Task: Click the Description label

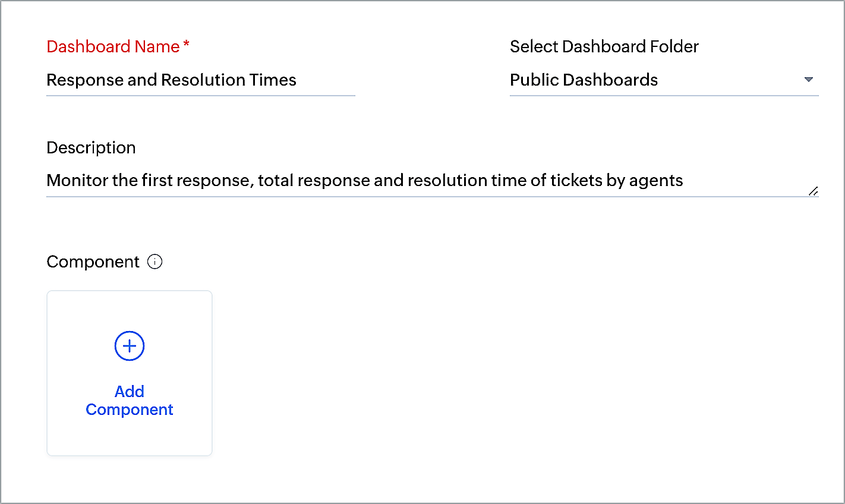Action: (91, 147)
